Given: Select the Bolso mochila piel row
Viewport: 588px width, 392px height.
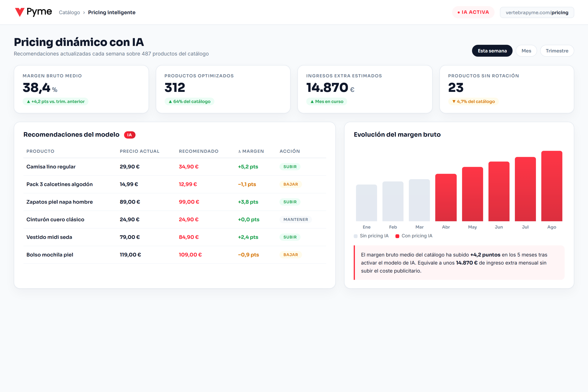Looking at the screenshot, I should (175, 255).
